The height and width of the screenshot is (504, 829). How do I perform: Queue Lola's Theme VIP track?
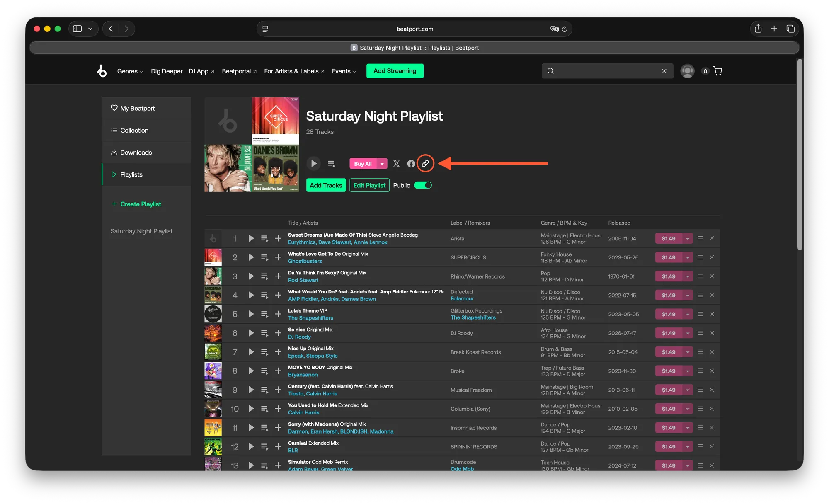tap(264, 314)
